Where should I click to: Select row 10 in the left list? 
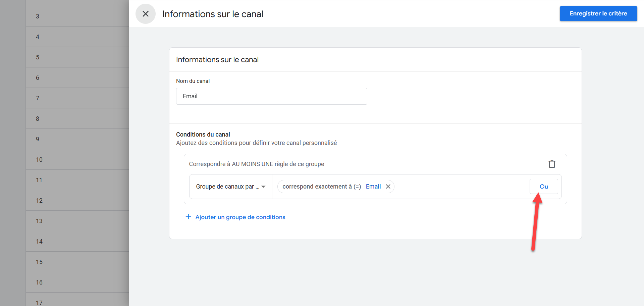point(77,160)
